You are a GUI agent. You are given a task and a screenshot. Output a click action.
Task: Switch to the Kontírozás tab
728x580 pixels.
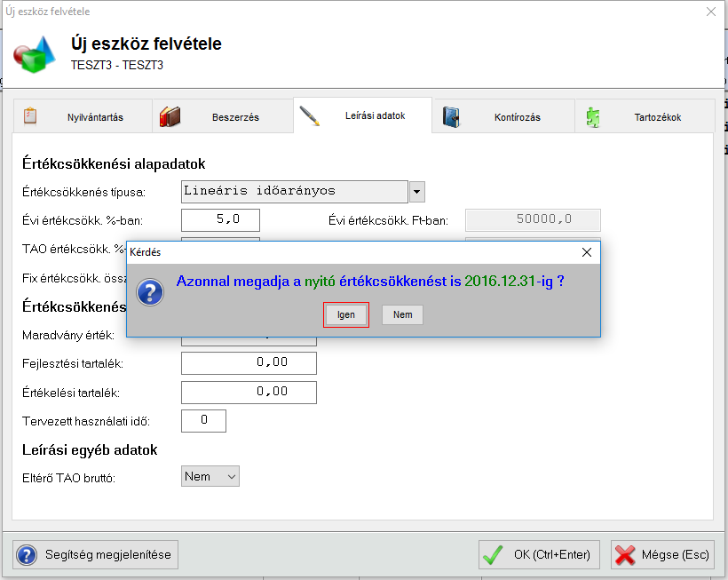pyautogui.click(x=517, y=116)
